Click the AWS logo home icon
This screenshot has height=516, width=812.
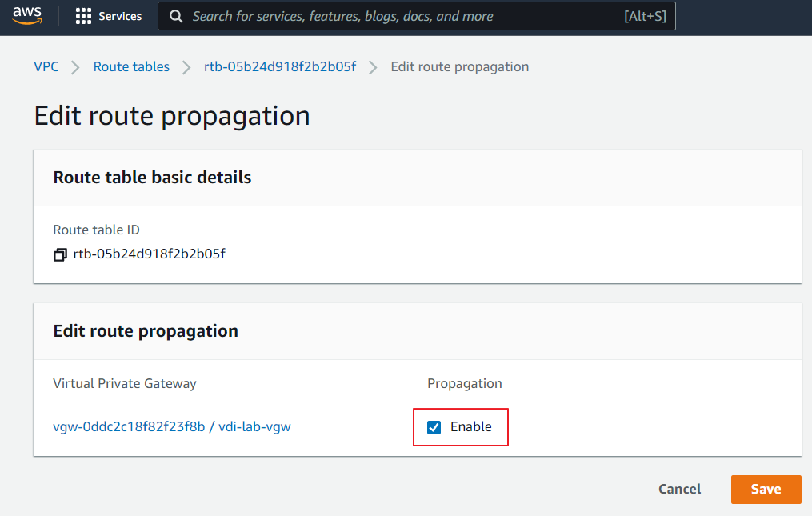pyautogui.click(x=27, y=16)
